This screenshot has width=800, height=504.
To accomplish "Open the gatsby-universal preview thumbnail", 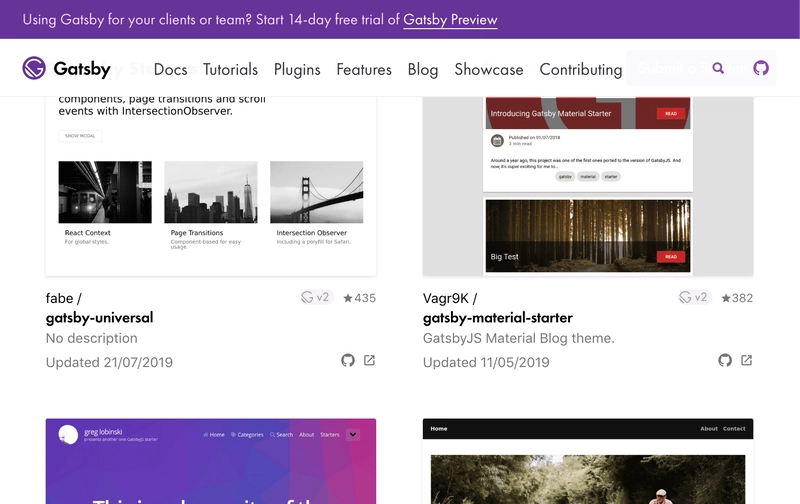I will pos(211,186).
